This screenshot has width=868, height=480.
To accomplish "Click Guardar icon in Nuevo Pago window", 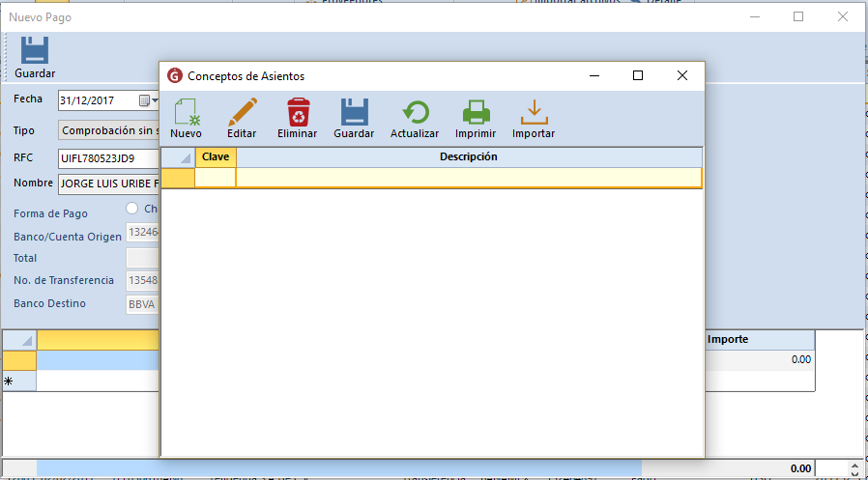I will click(35, 54).
